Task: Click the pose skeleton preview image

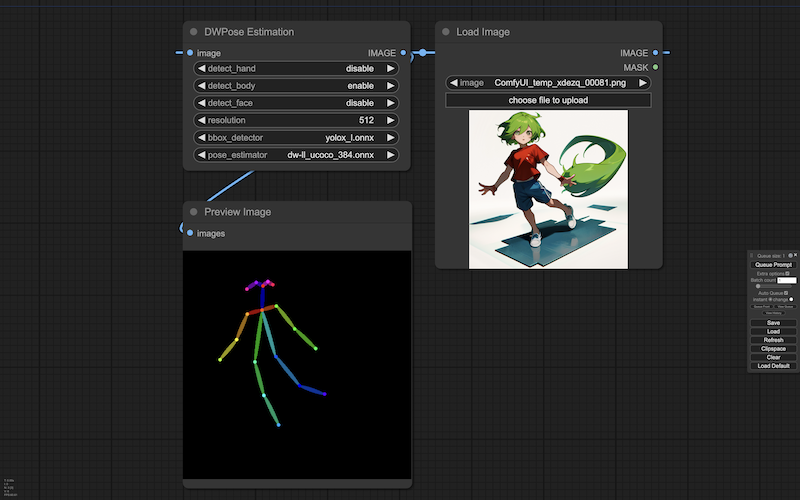Action: [297, 365]
